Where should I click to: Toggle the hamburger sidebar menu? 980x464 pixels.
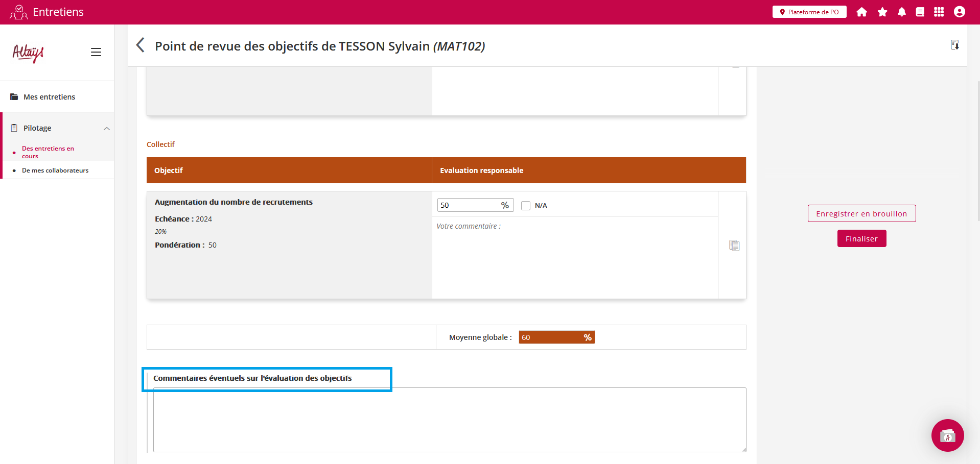(96, 52)
